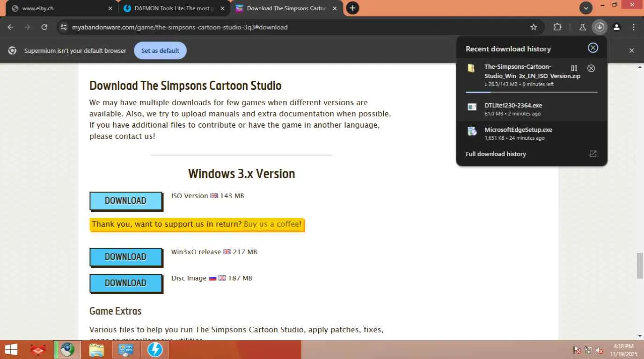
Task: Open Full download history
Action: point(496,154)
